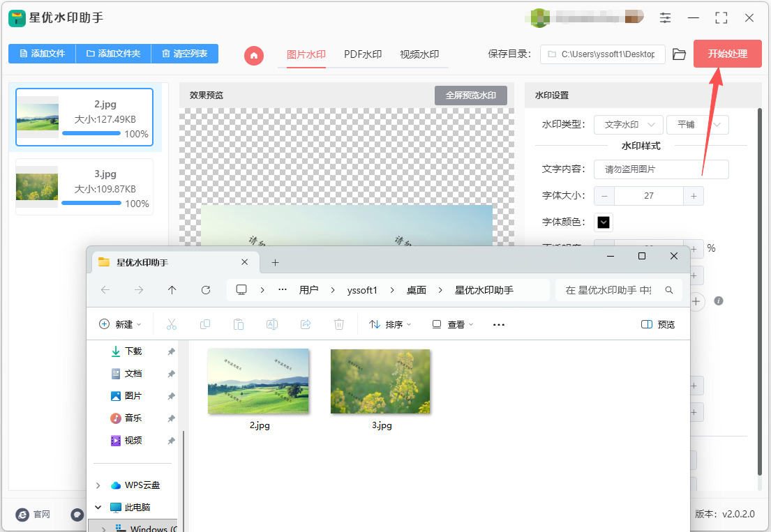This screenshot has height=532, width=771.
Task: Switch to the PDF水印 tab
Action: tap(363, 54)
